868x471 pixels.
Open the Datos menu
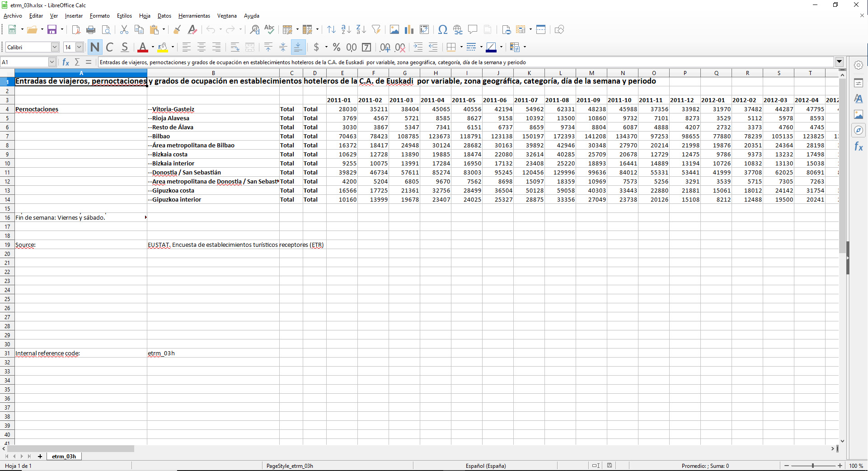pos(164,16)
